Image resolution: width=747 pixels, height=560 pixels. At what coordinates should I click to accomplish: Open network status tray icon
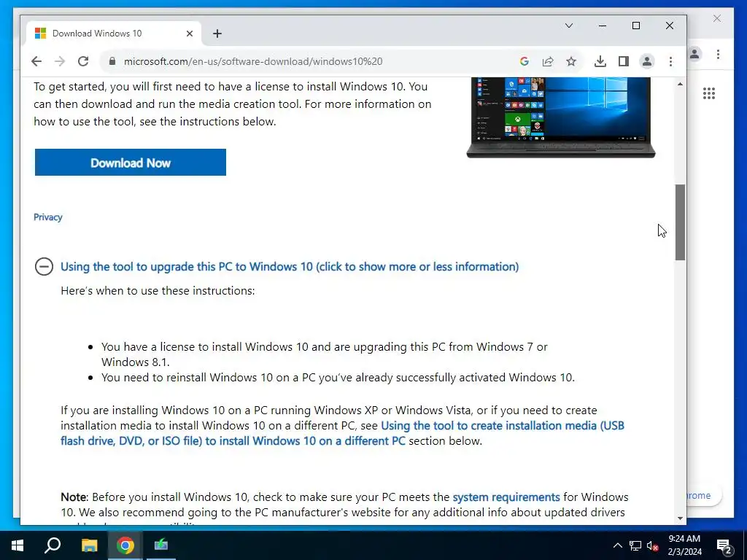[x=635, y=545]
